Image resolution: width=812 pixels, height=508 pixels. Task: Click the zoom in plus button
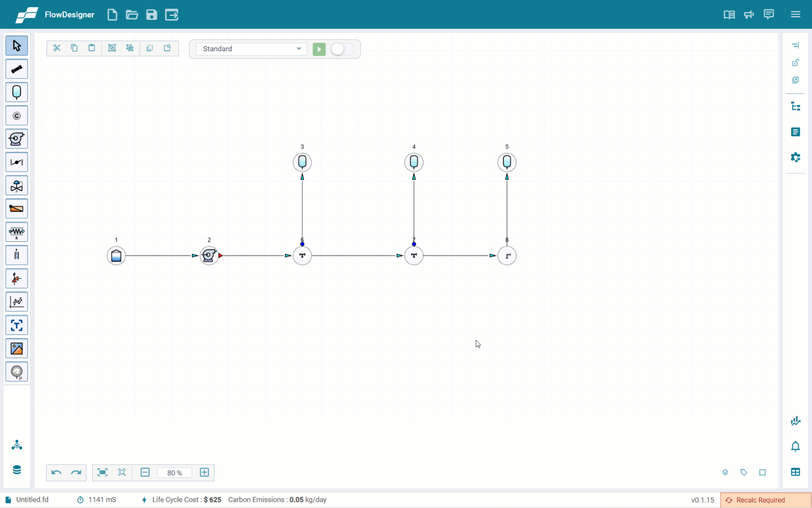204,472
